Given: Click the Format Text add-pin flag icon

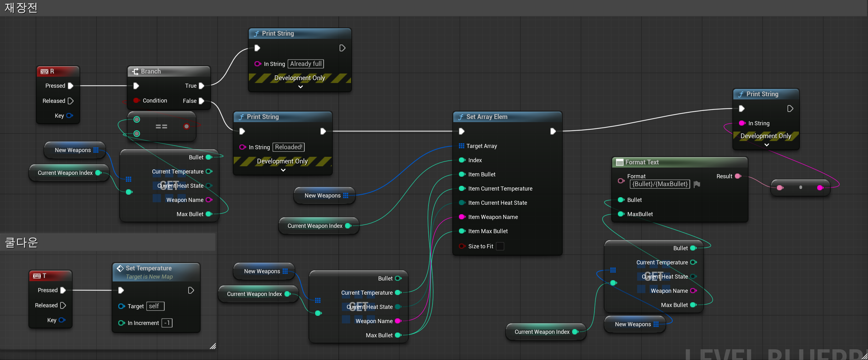Looking at the screenshot, I should click(697, 184).
